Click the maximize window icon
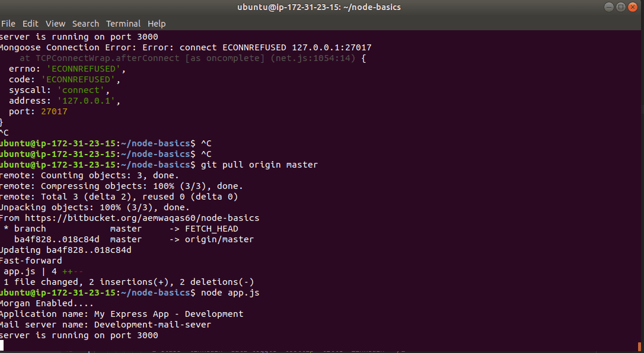Image resolution: width=644 pixels, height=353 pixels. 621,7
